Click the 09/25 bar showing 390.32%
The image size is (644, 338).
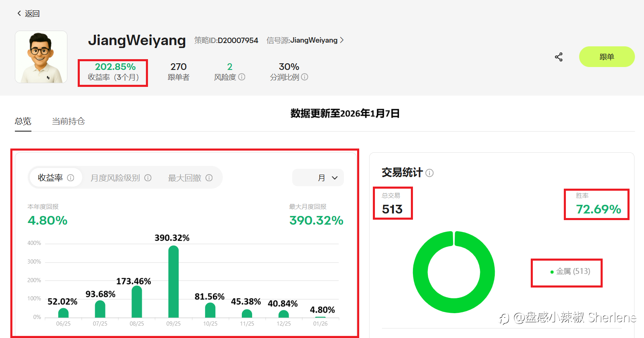pos(174,282)
